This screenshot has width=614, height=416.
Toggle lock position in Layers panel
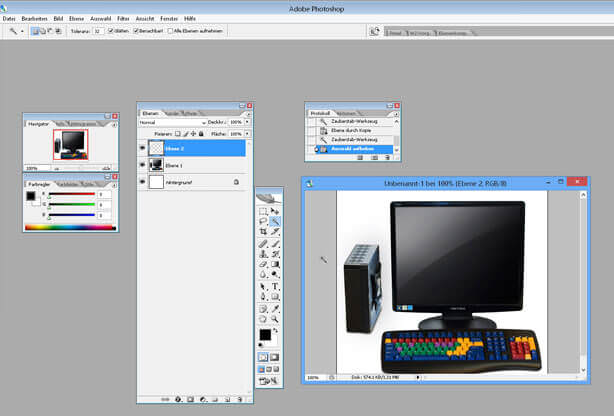click(x=193, y=134)
